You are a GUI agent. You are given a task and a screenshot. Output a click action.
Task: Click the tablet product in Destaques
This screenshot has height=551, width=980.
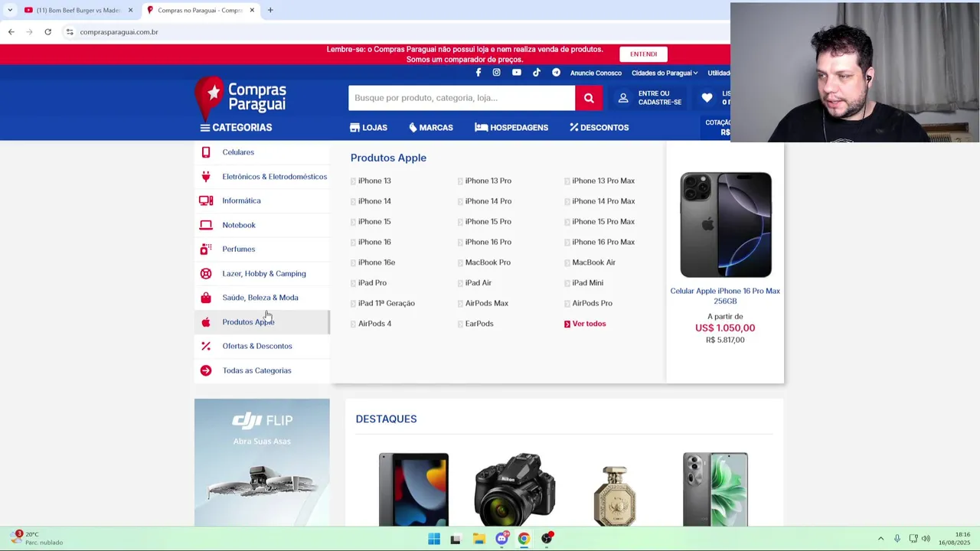[413, 489]
